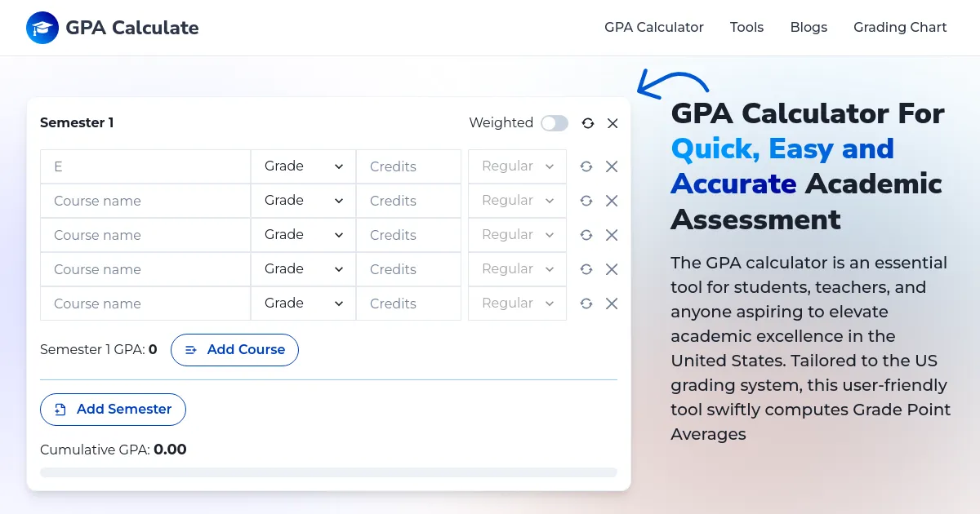Remove the second course row
Image resolution: width=980 pixels, height=514 pixels.
(x=612, y=201)
